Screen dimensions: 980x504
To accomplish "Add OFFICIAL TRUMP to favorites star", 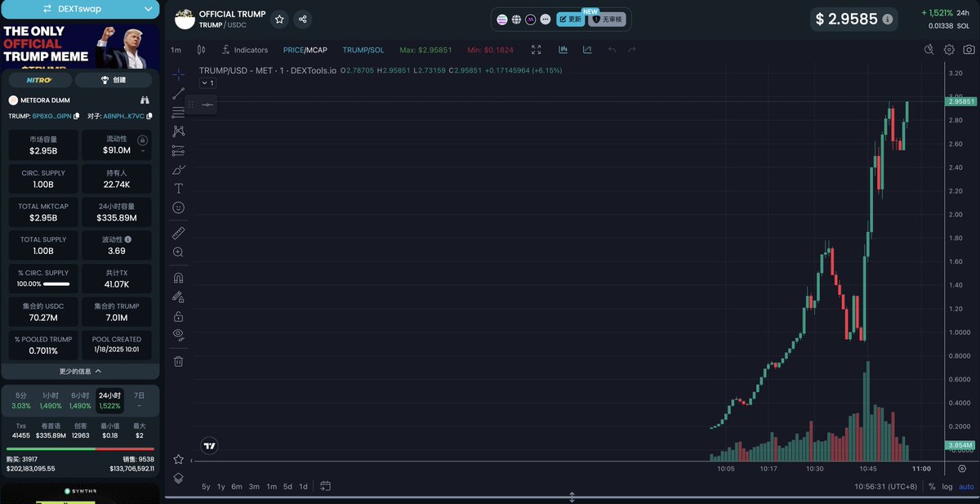I will tap(279, 19).
